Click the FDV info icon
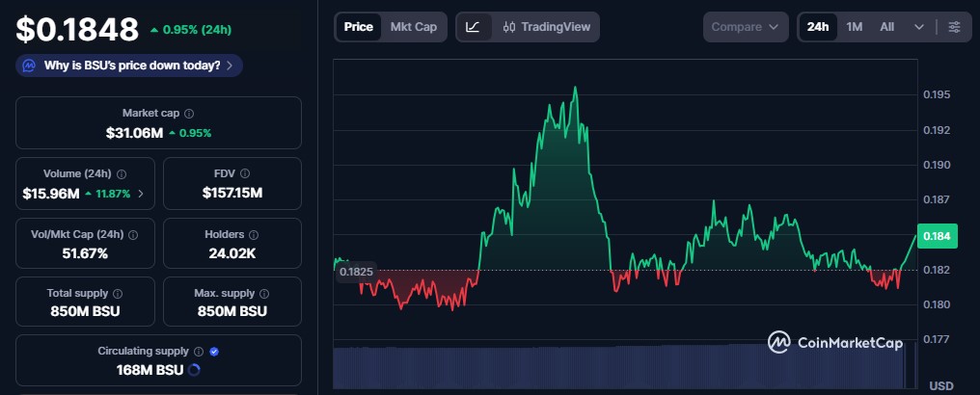Image resolution: width=980 pixels, height=395 pixels. pyautogui.click(x=245, y=173)
